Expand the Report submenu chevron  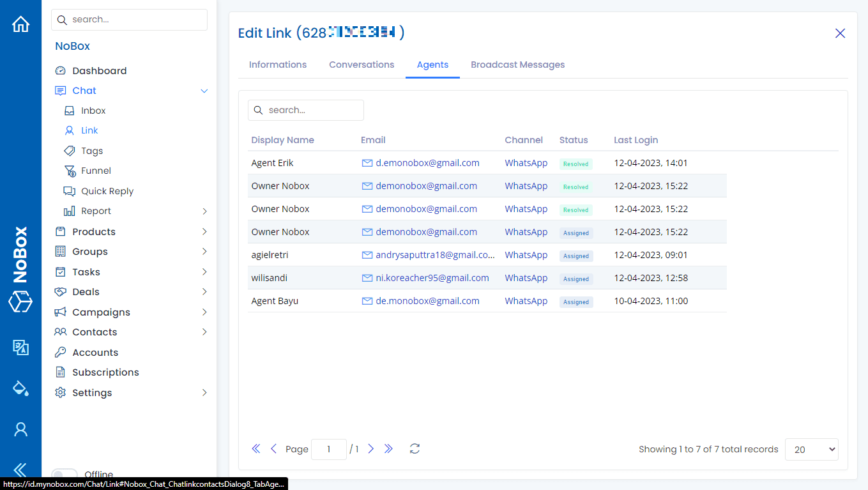pos(204,211)
